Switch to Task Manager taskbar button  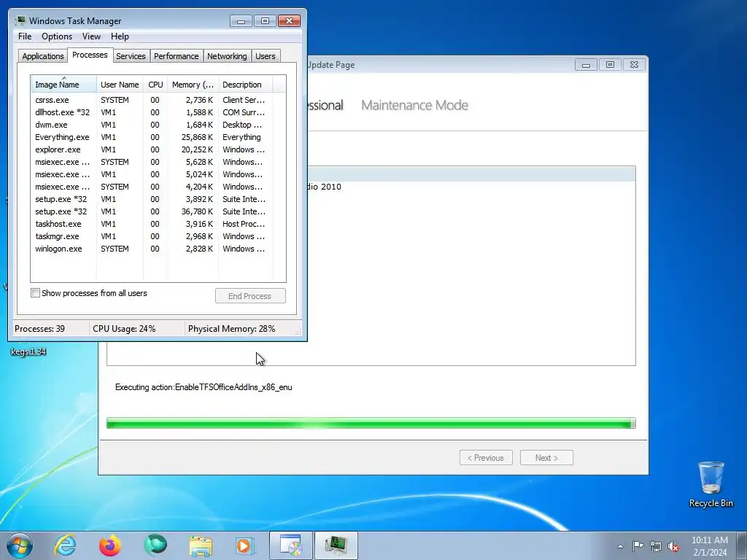click(336, 545)
